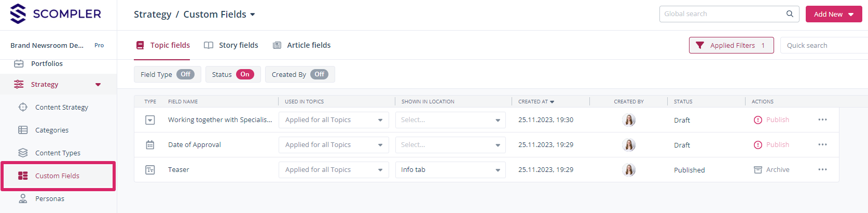Click the Scompler logo icon

point(18,14)
